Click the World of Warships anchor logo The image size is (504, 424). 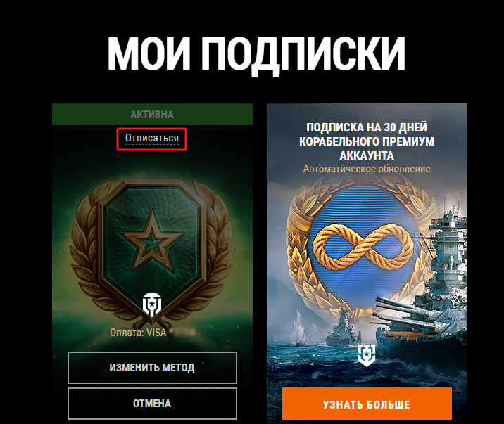click(x=367, y=355)
